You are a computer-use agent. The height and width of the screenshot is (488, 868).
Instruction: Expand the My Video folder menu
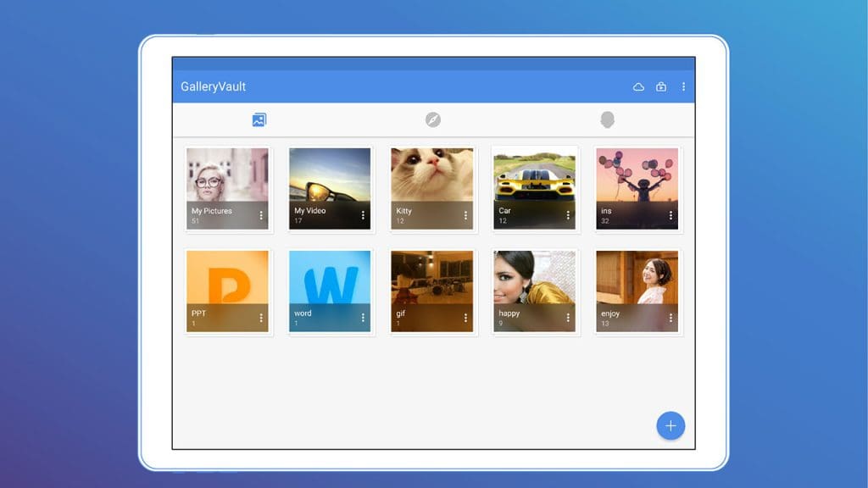tap(363, 216)
